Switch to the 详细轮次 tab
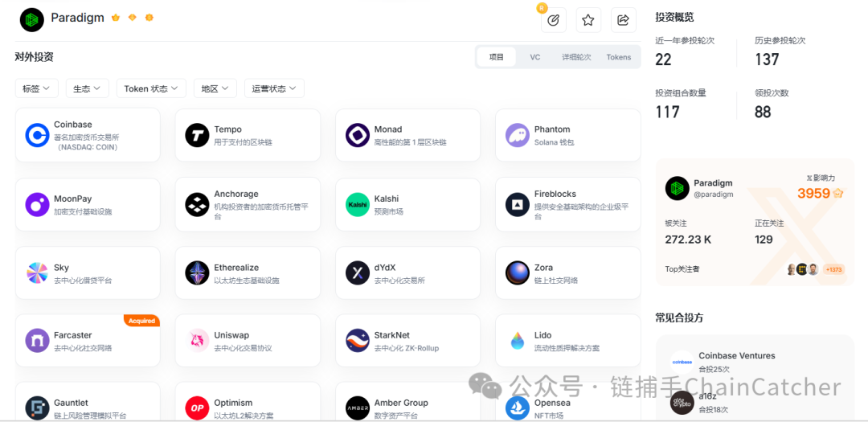868x422 pixels. (576, 57)
